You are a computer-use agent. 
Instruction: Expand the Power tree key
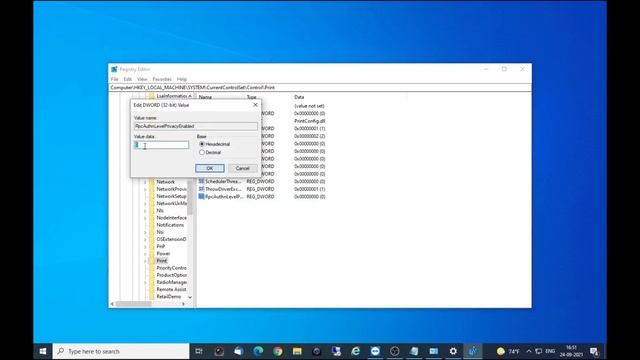145,253
